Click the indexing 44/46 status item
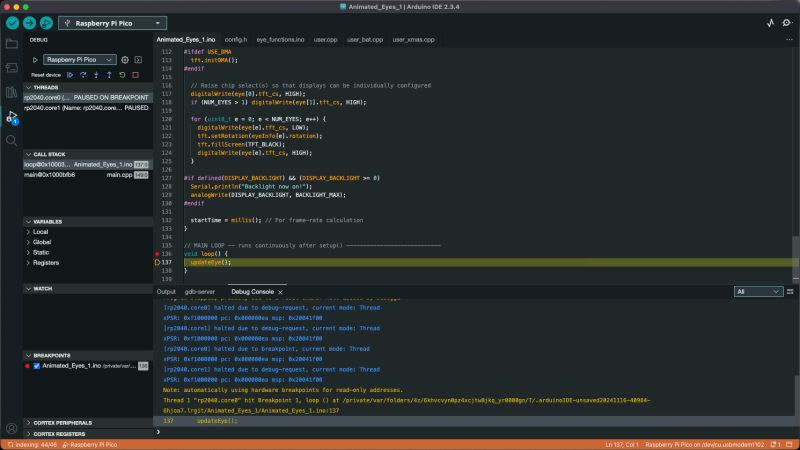The width and height of the screenshot is (800, 450). tap(32, 445)
